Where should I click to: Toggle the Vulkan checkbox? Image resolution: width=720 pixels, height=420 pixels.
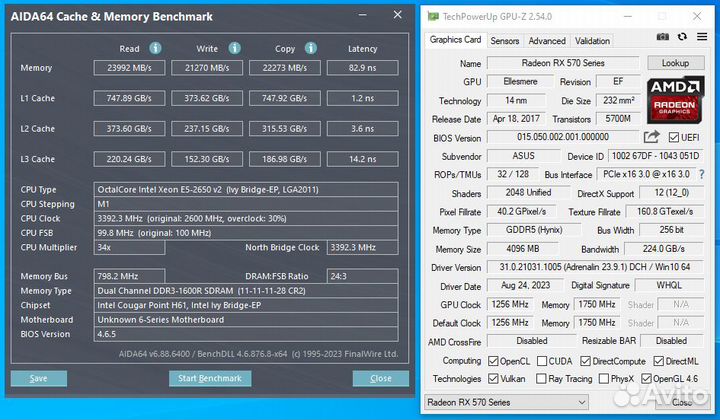493,379
